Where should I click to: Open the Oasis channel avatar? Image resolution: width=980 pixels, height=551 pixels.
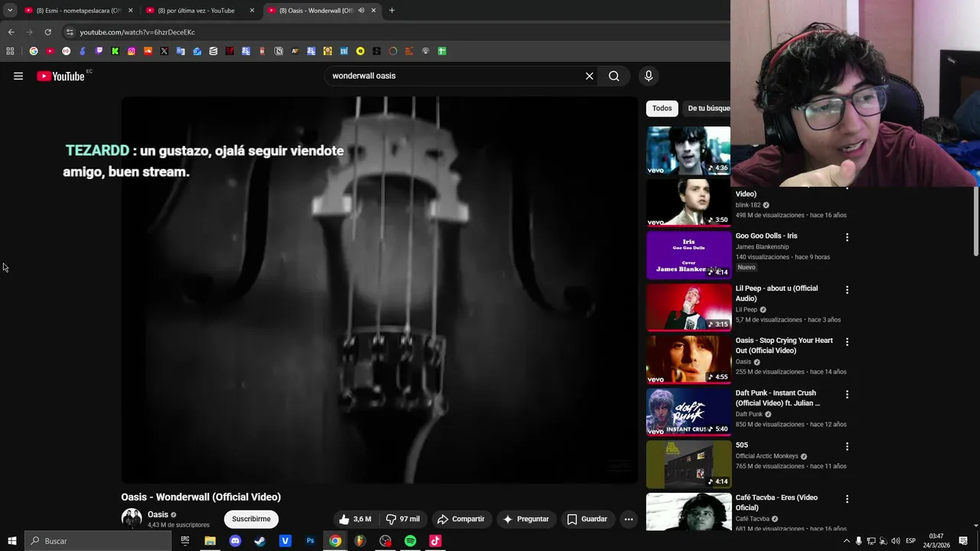(132, 519)
